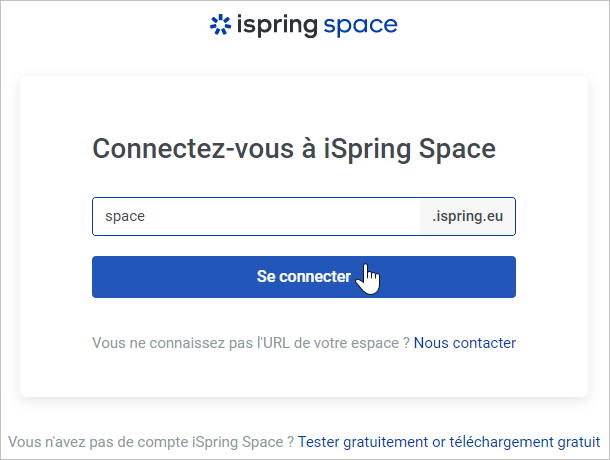Screen dimensions: 610x460
Task: Click "iSpring Space" at the heading's end
Action: tap(410, 149)
